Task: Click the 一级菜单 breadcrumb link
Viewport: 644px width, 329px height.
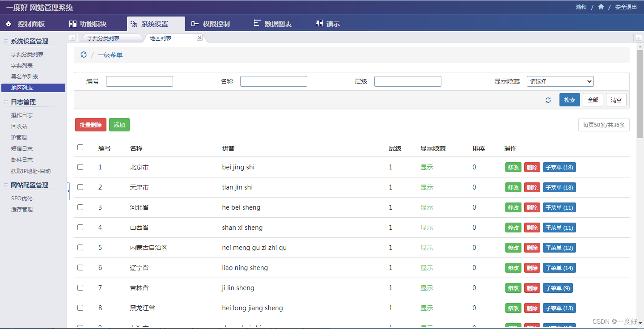Action: 110,55
